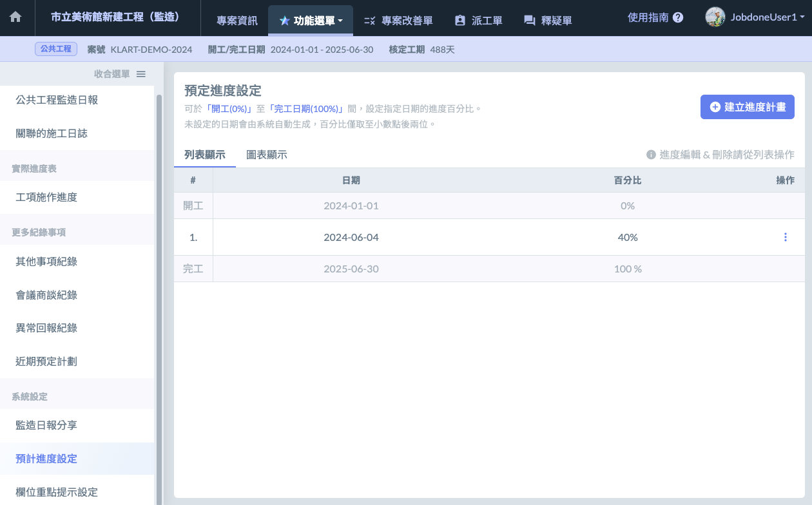Click the 預定進度設定 page heading
Viewport: 812px width, 505px height.
click(223, 90)
